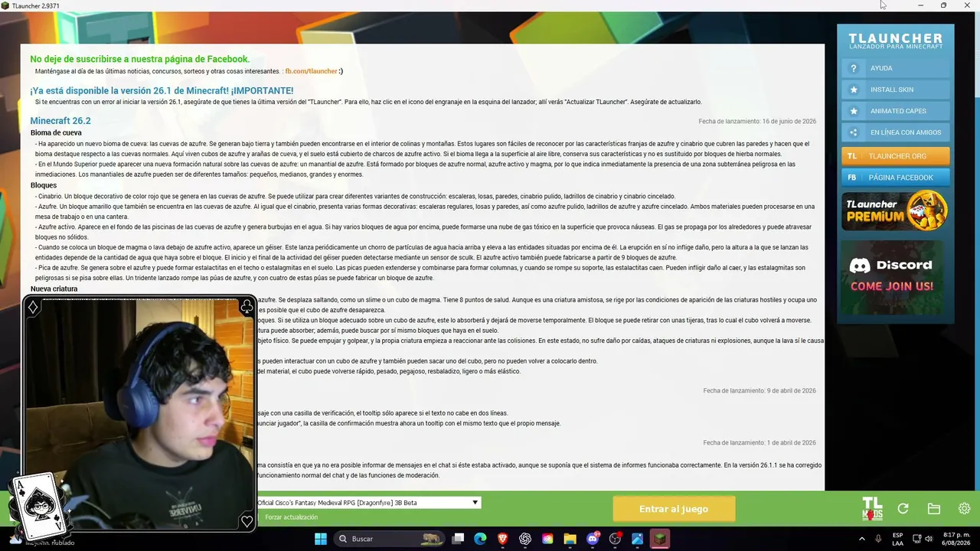The width and height of the screenshot is (980, 551).
Task: Click the refresh versions icon
Action: pos(903,509)
